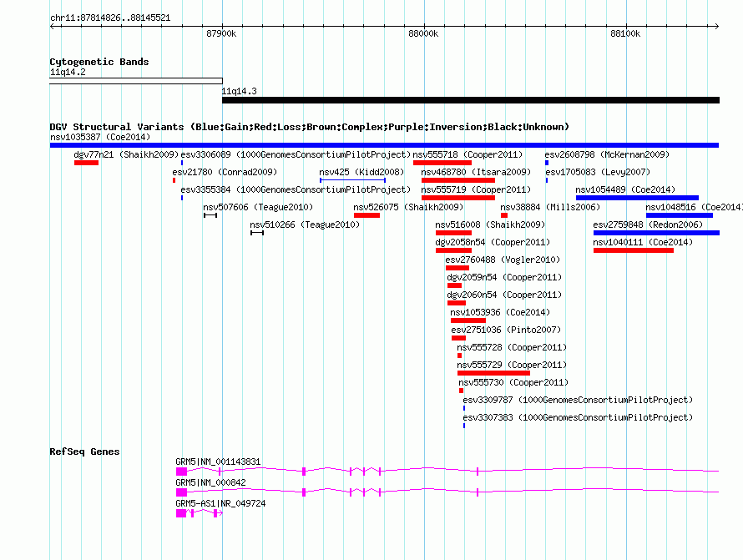This screenshot has height=560, width=743.
Task: Click the nsv507606 (Teague2010) label
Action: (x=258, y=207)
